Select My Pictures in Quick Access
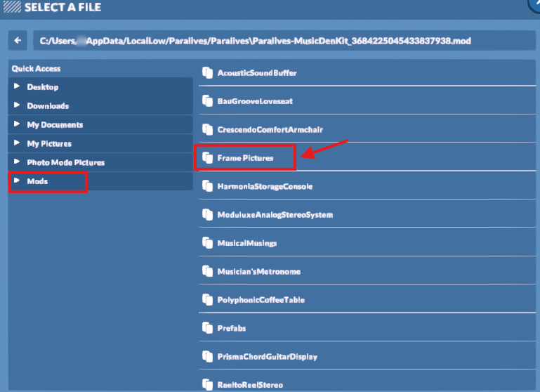 coord(100,143)
